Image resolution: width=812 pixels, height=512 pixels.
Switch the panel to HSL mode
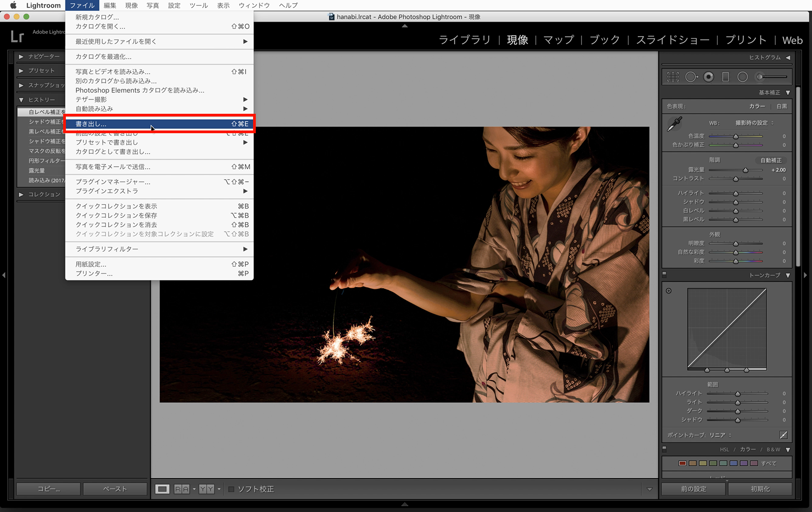[x=724, y=450]
